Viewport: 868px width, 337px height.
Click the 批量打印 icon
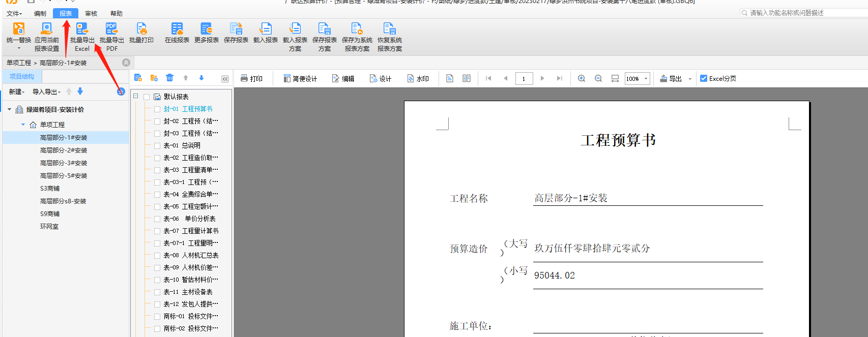[x=141, y=29]
